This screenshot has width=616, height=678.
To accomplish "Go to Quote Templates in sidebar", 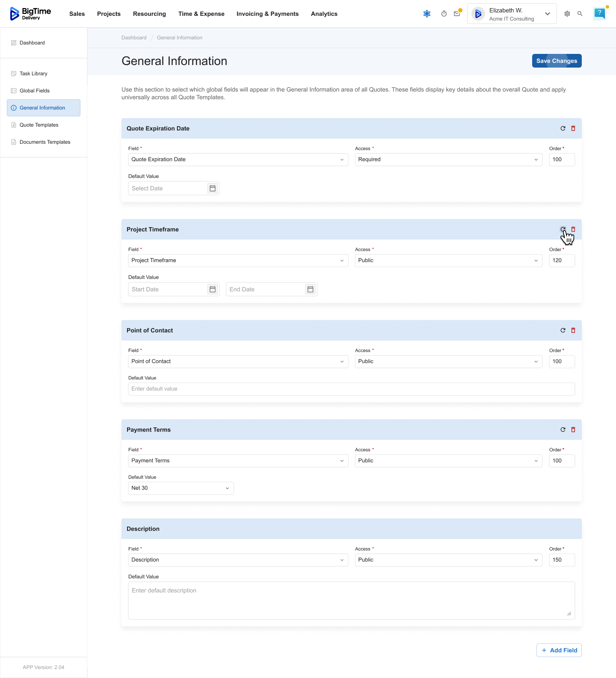I will tap(39, 125).
